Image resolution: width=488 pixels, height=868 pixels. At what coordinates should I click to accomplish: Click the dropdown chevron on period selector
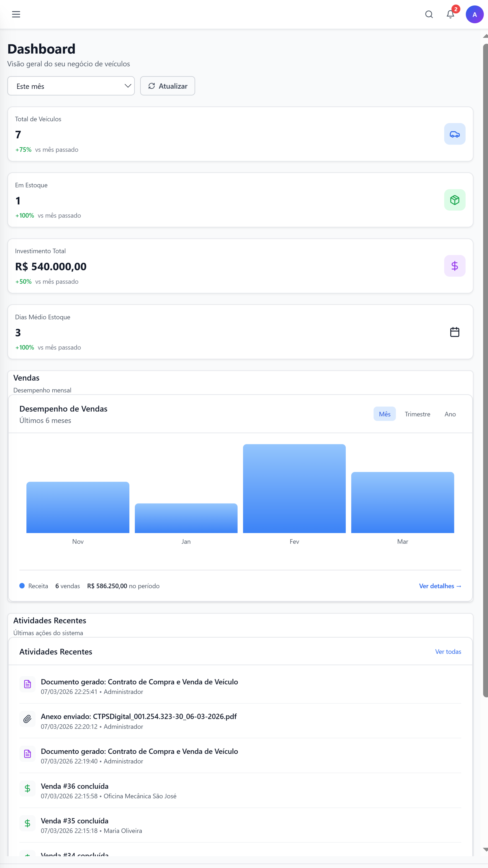128,86
